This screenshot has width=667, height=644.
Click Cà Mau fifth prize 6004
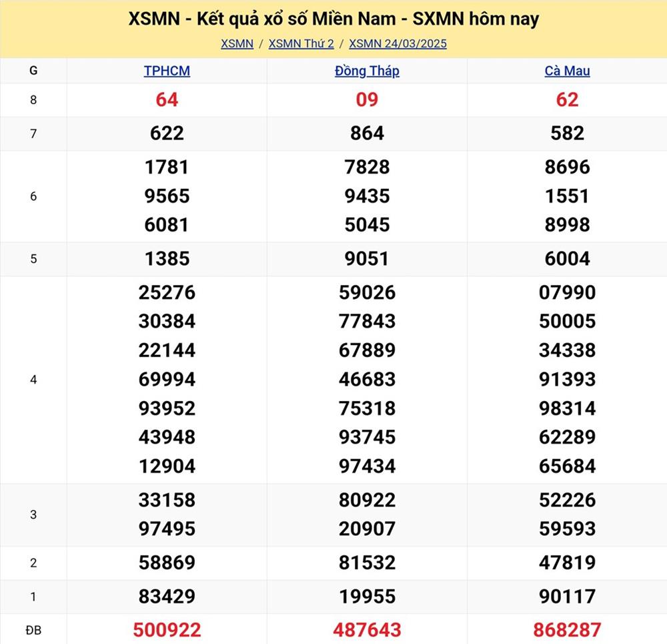tap(567, 258)
